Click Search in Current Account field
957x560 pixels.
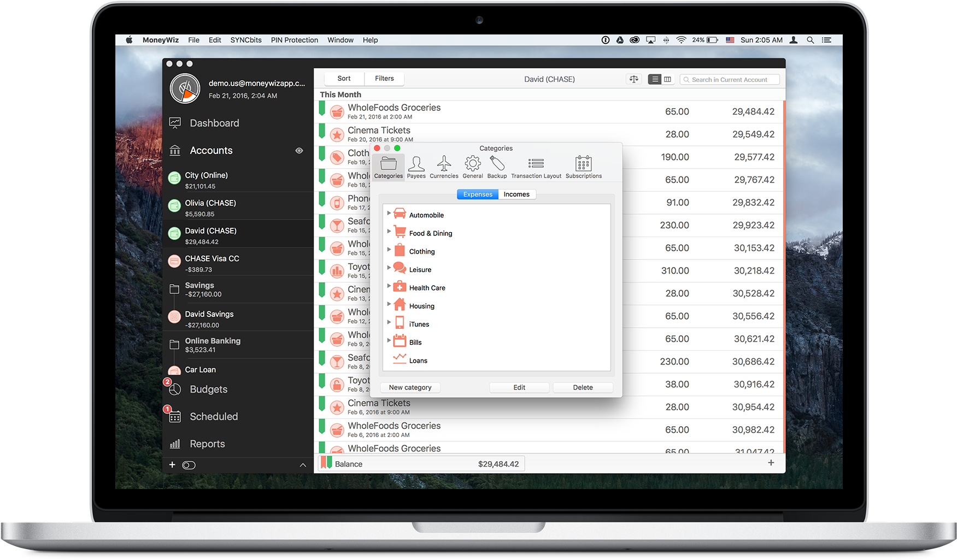click(730, 80)
